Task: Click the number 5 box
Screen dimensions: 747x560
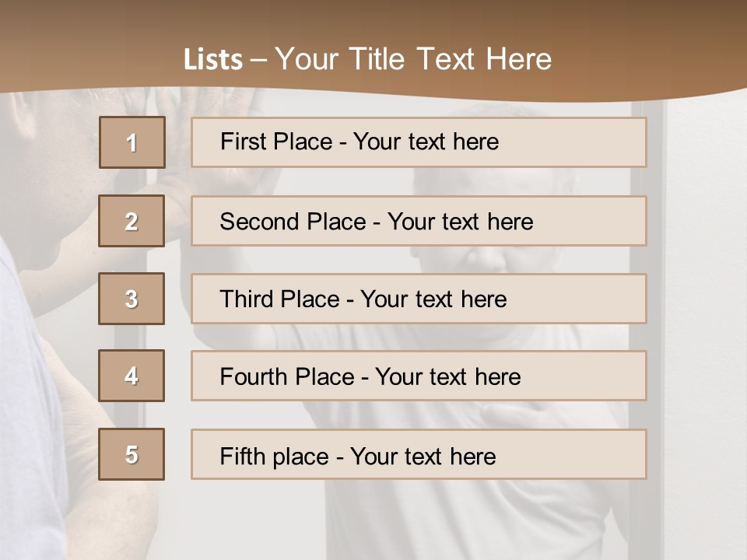Action: (x=132, y=454)
